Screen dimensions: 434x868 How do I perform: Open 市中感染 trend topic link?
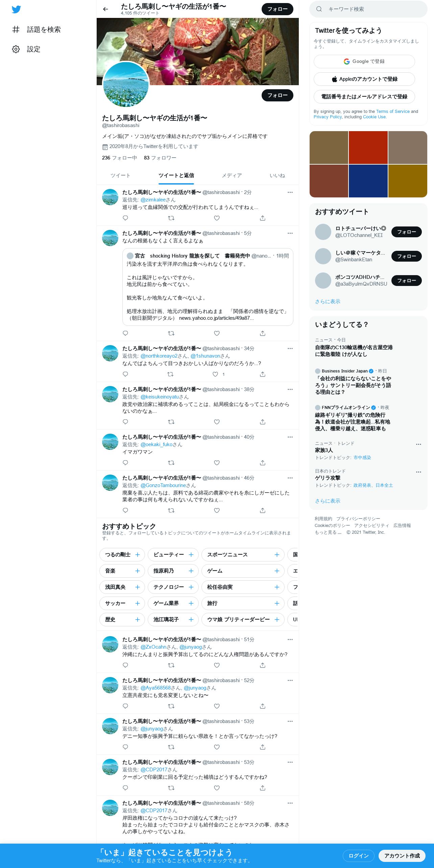coord(362,458)
